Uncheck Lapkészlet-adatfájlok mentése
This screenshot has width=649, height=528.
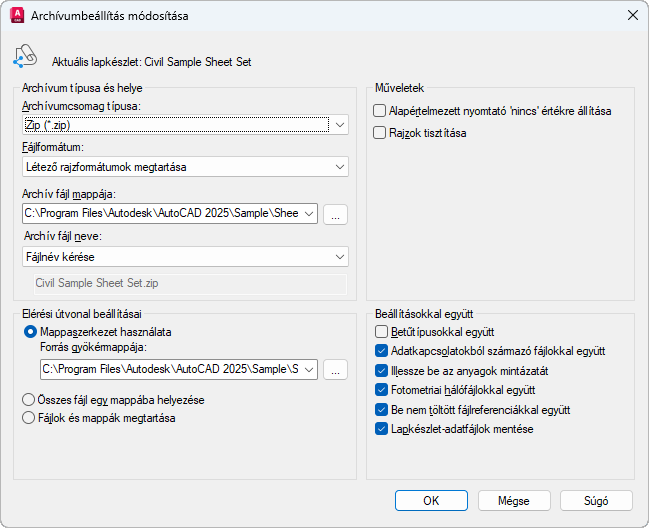381,429
